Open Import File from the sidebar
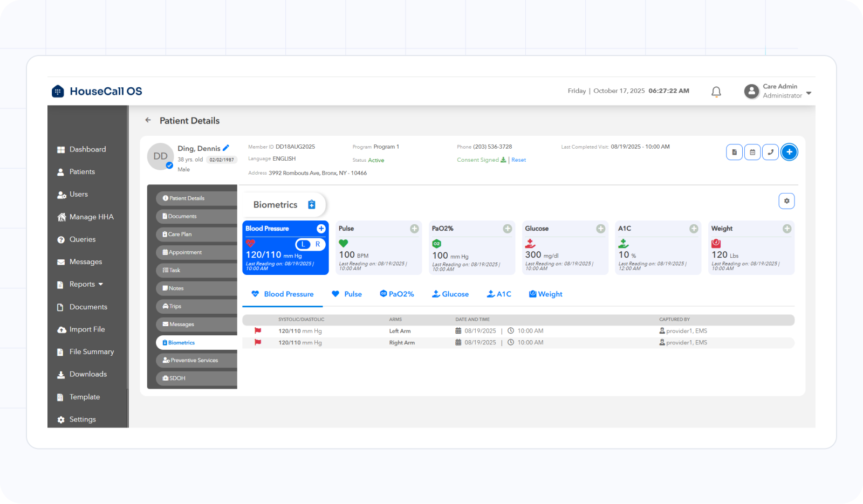This screenshot has height=504, width=863. pos(86,329)
